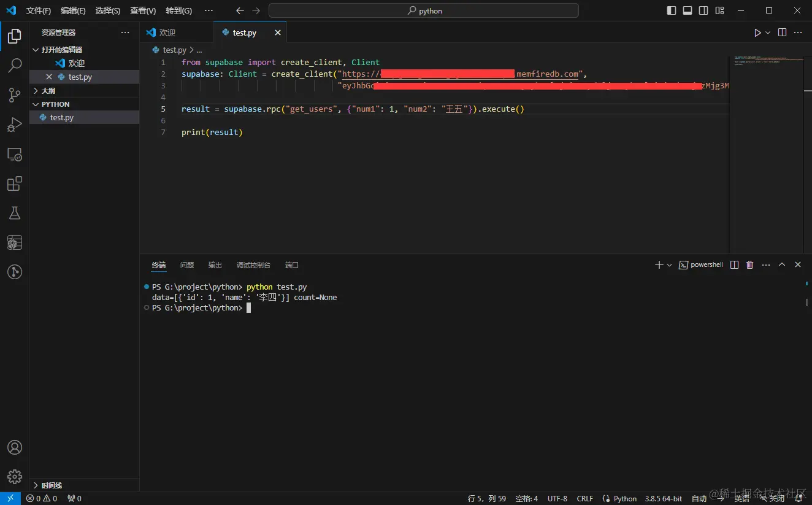Close test.py from the open editors list

coord(49,77)
